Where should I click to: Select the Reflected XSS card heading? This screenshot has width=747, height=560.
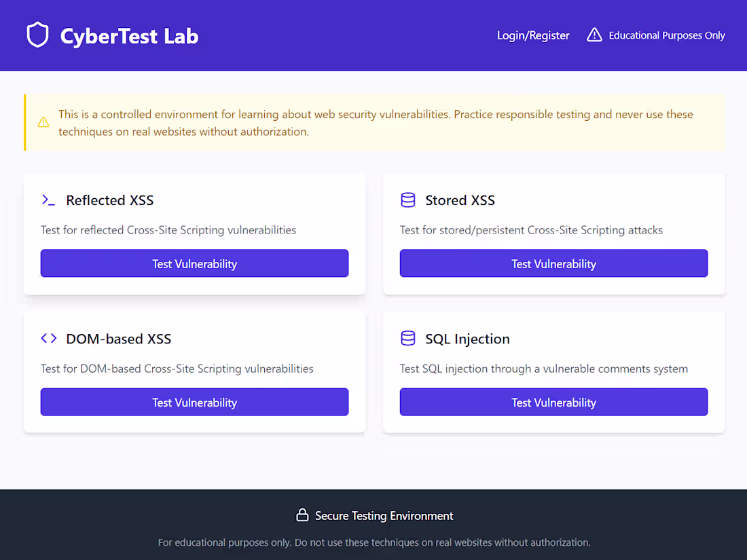[109, 200]
